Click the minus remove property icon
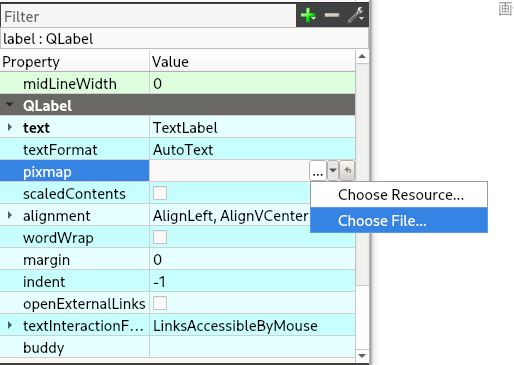Viewport: 514px width, 365px height. click(x=332, y=15)
